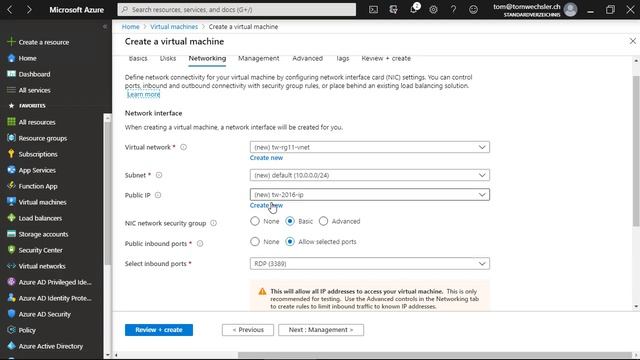The height and width of the screenshot is (360, 640).
Task: Open Dashboard in the sidebar
Action: tap(34, 74)
